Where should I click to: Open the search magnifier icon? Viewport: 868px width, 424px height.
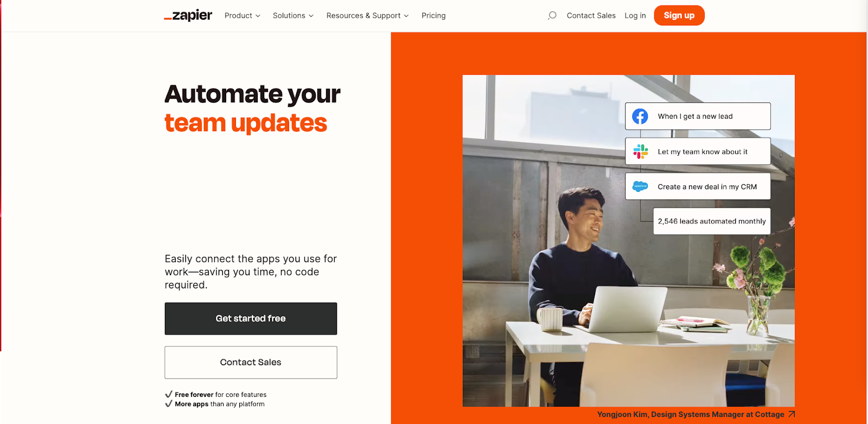[552, 16]
